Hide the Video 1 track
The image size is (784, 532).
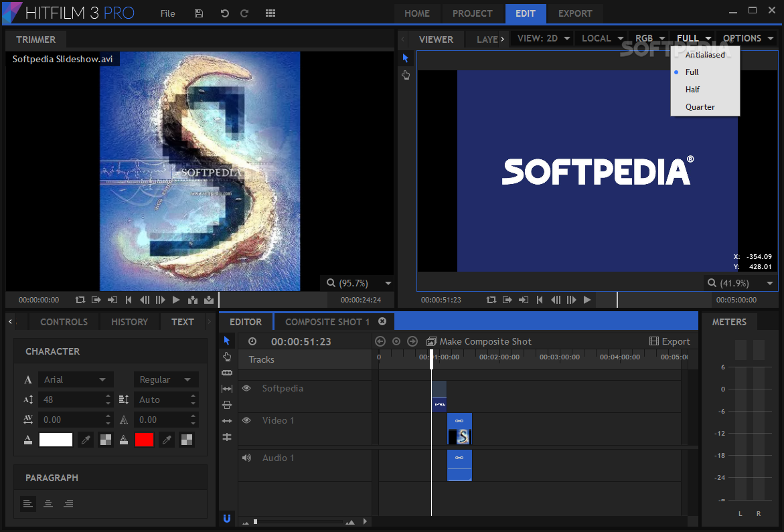[x=246, y=420]
